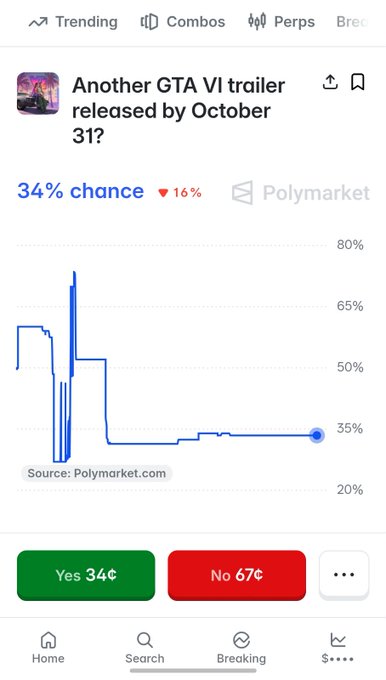Open the Perps tab
The image size is (386, 680).
281,22
